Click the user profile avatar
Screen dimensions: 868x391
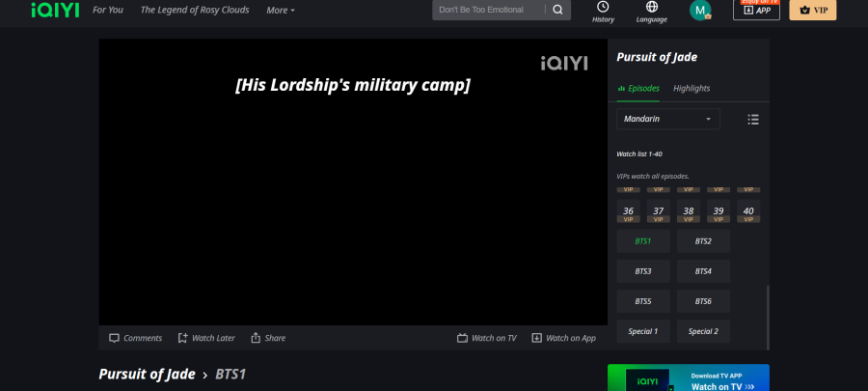700,10
